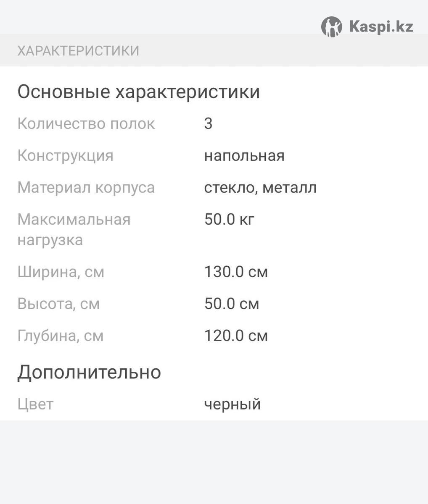Click the Конструкция label
Image resolution: width=428 pixels, height=504 pixels.
click(x=66, y=156)
